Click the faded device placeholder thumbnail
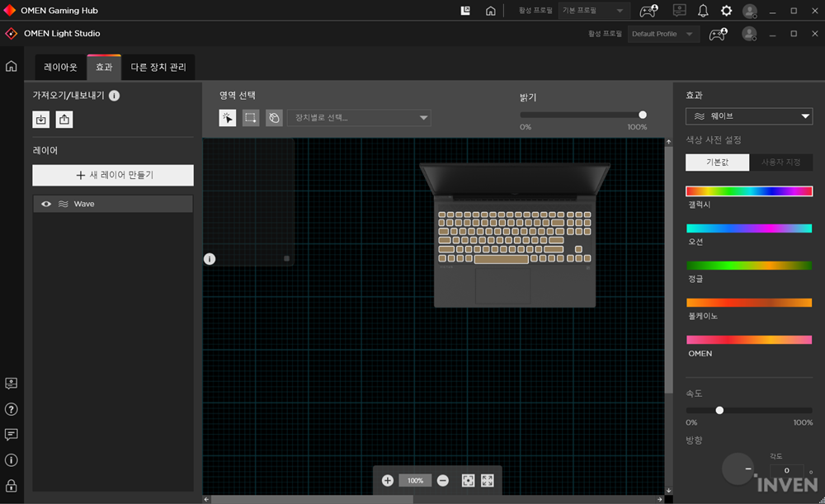 pyautogui.click(x=249, y=202)
